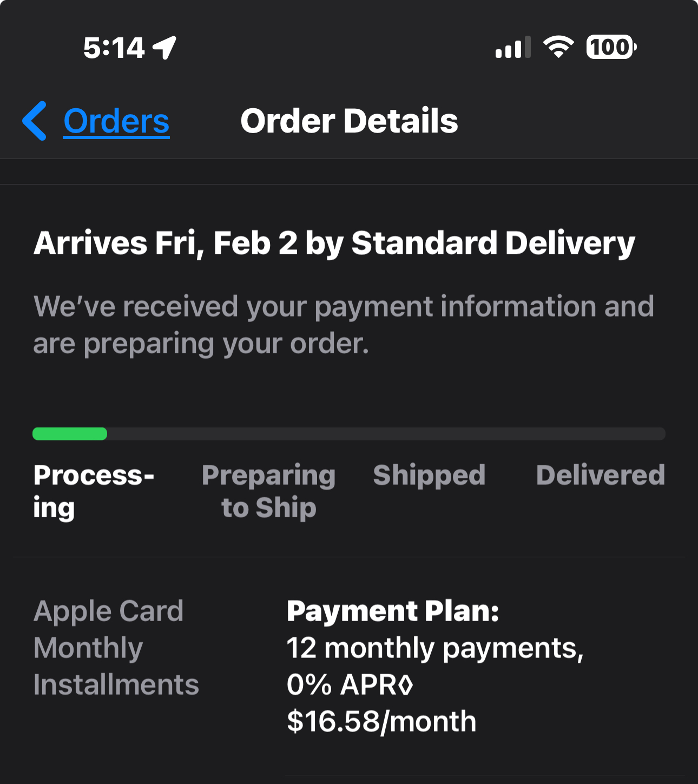Expand the Apple Card Monthly Installments section
Image resolution: width=698 pixels, height=784 pixels.
(x=117, y=647)
